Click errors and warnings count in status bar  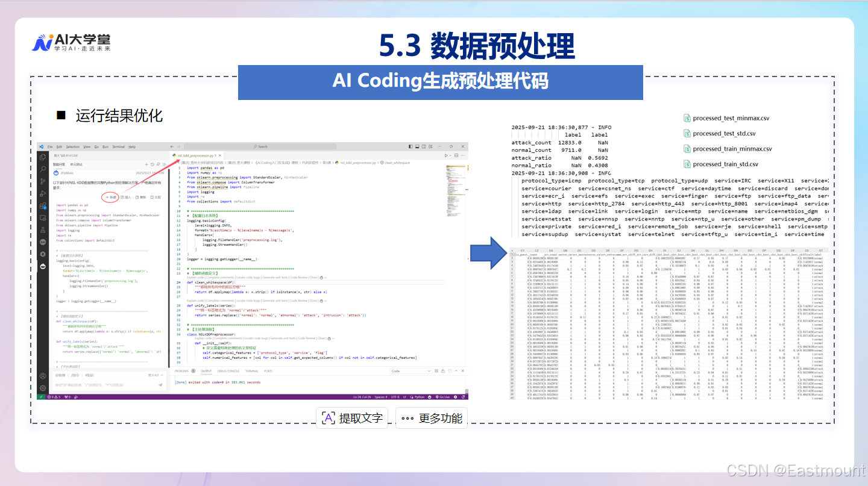tap(54, 397)
